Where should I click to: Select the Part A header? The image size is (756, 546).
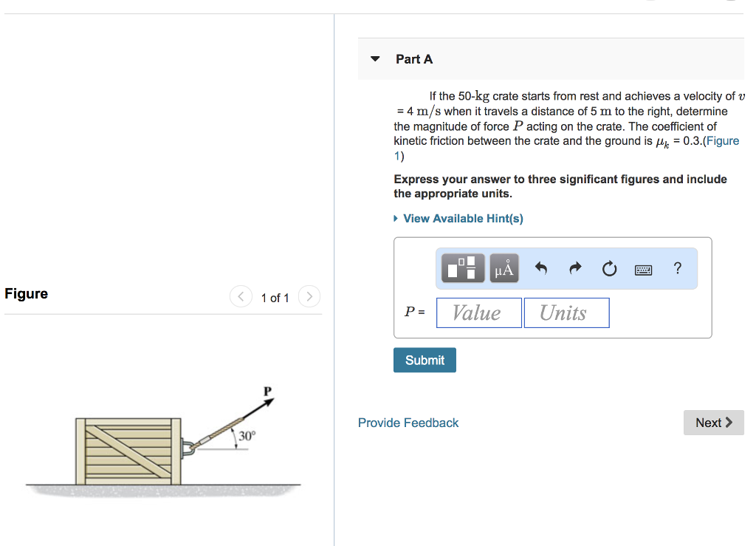tap(414, 58)
